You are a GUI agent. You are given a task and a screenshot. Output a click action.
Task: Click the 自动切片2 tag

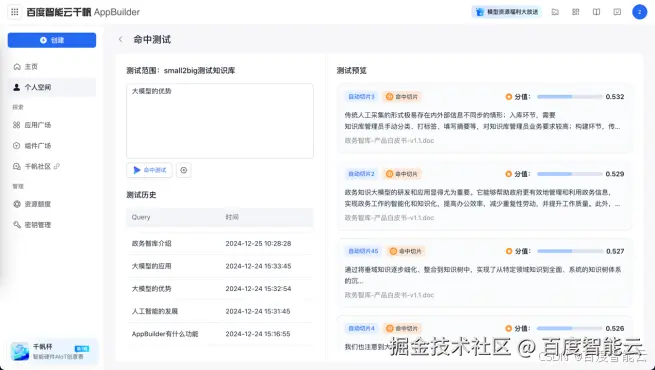tap(361, 174)
